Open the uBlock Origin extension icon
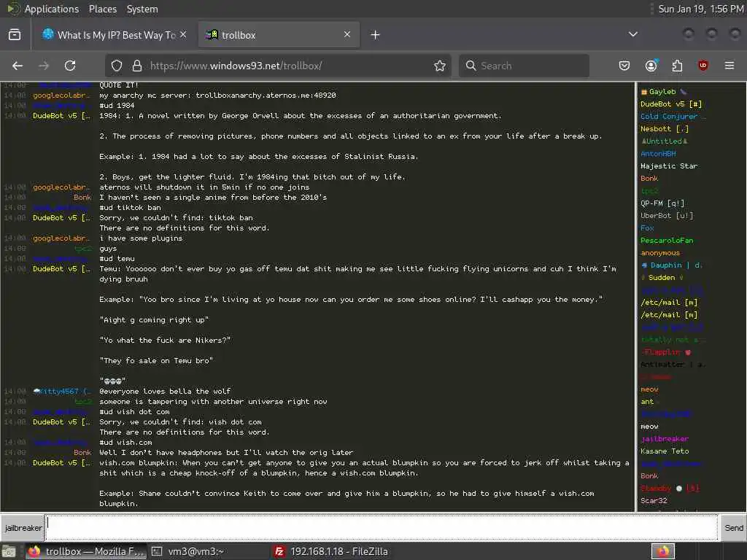Screen dimensions: 747x560 [x=703, y=66]
